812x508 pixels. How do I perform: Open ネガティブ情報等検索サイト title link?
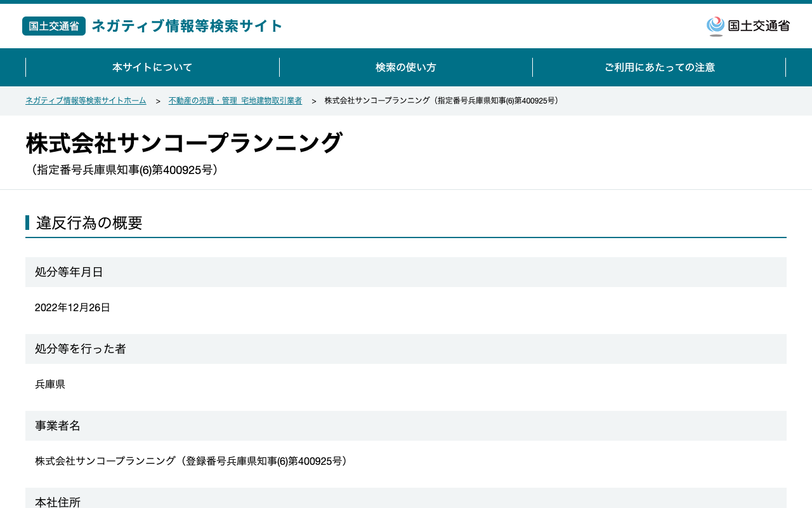[187, 26]
